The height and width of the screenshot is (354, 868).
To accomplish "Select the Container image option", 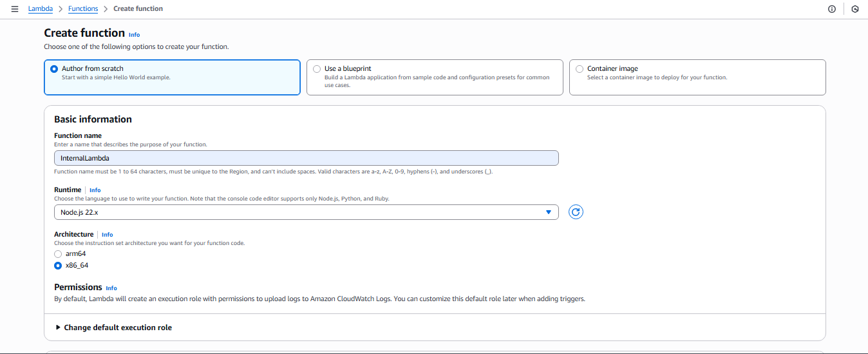I will (580, 69).
